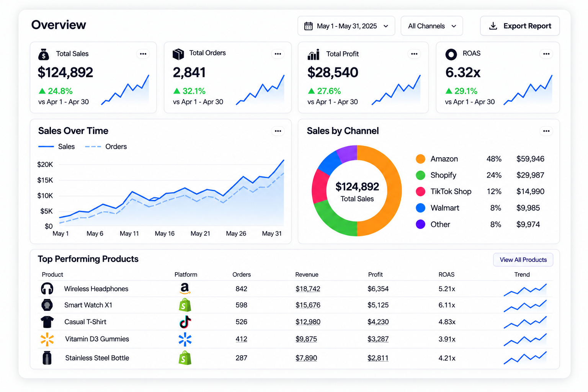The image size is (588, 392).
Task: Toggle the Sales series in chart legend
Action: coord(57,147)
